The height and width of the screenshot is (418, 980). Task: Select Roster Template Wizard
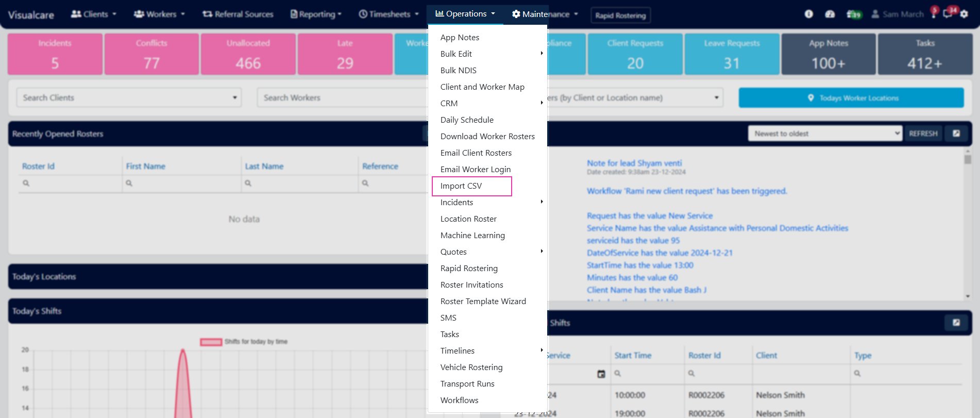(x=483, y=301)
